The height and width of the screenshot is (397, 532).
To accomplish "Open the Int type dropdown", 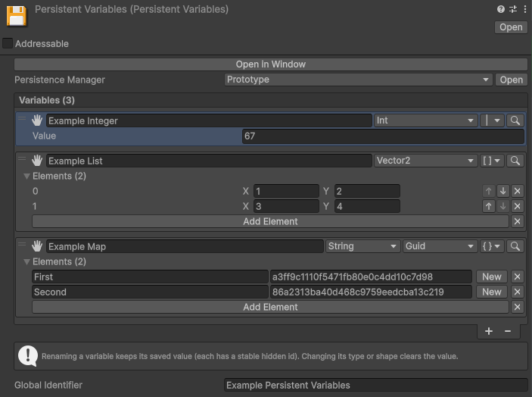I will [x=425, y=120].
